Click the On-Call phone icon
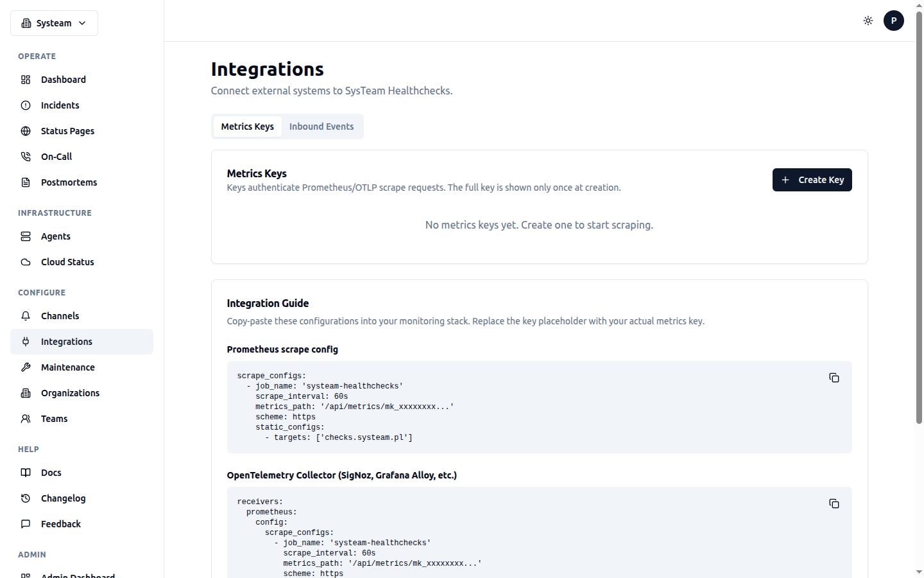Viewport: 924px width, 578px height. [x=26, y=157]
